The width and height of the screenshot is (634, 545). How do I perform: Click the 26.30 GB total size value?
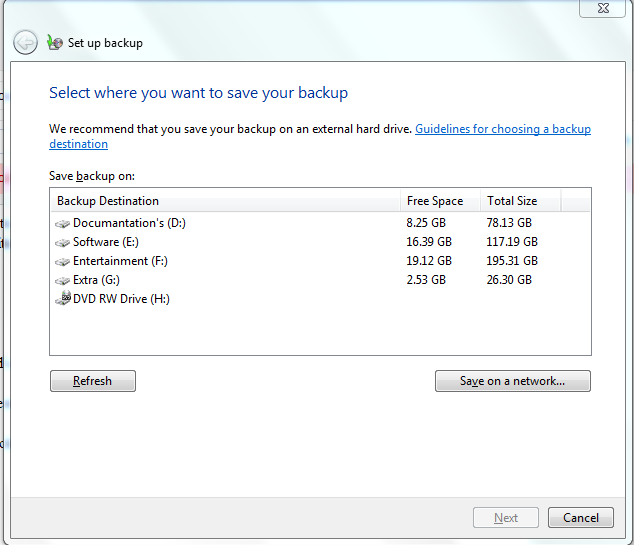click(509, 280)
